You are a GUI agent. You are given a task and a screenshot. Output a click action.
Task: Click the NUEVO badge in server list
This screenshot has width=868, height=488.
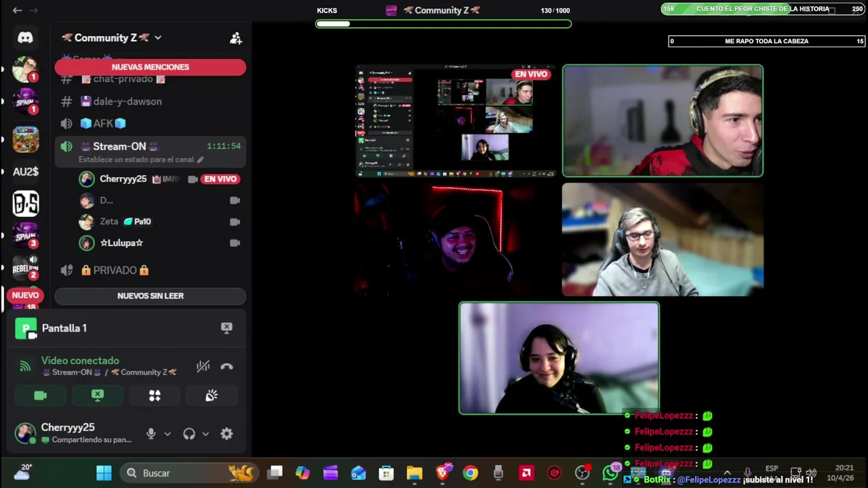(25, 296)
